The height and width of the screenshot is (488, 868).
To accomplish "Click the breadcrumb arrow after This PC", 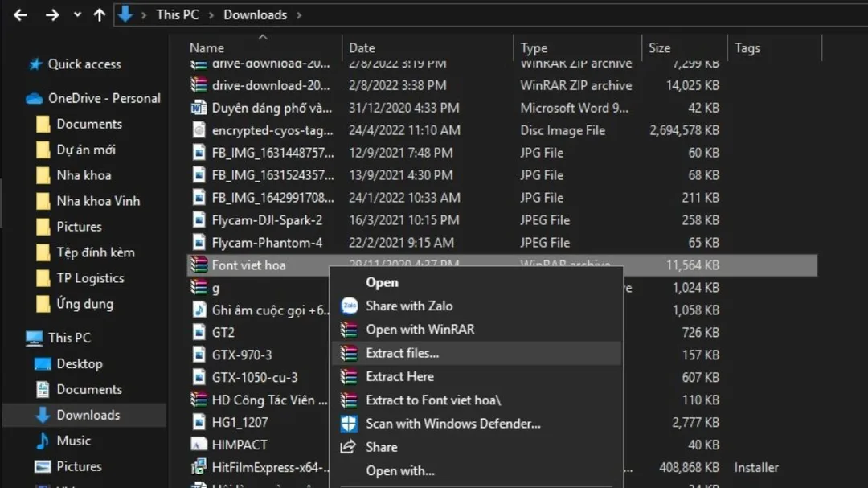I will (x=212, y=14).
